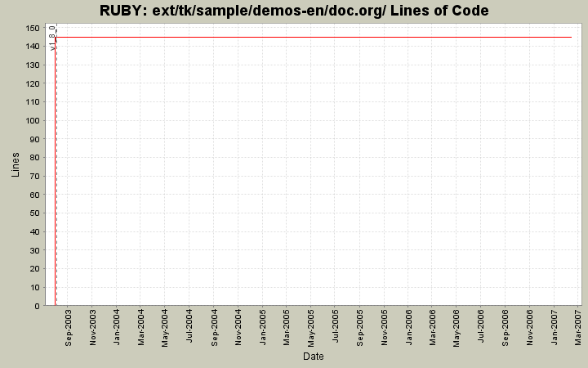Image resolution: width=588 pixels, height=368 pixels.
Task: Click the 70 value on the Lines axis
Action: (x=34, y=177)
